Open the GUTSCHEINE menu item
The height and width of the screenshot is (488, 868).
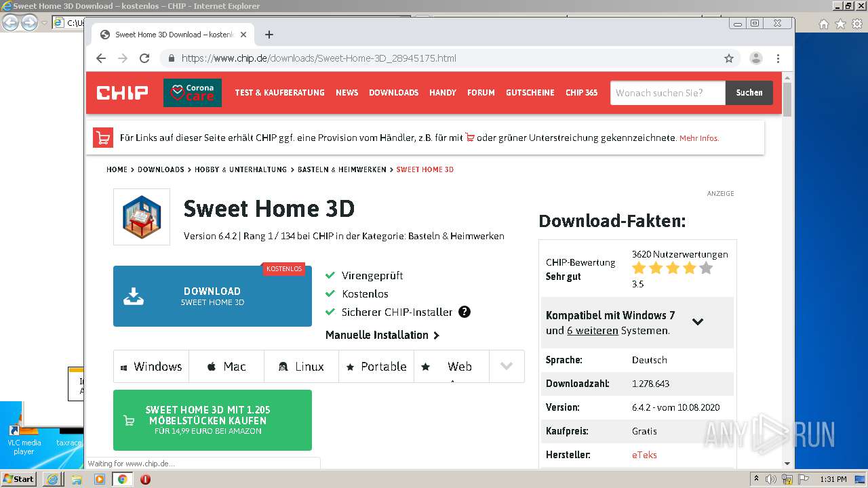530,93
